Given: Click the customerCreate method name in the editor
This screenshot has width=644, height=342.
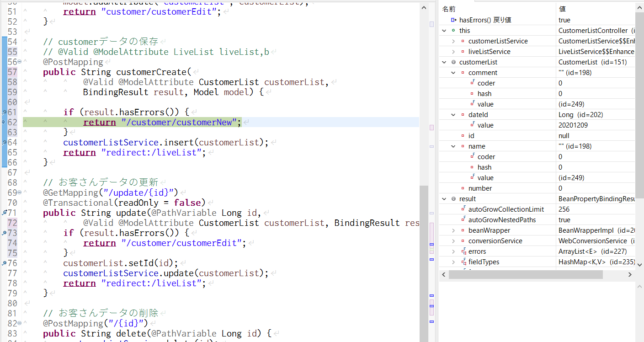Looking at the screenshot, I should pos(151,72).
